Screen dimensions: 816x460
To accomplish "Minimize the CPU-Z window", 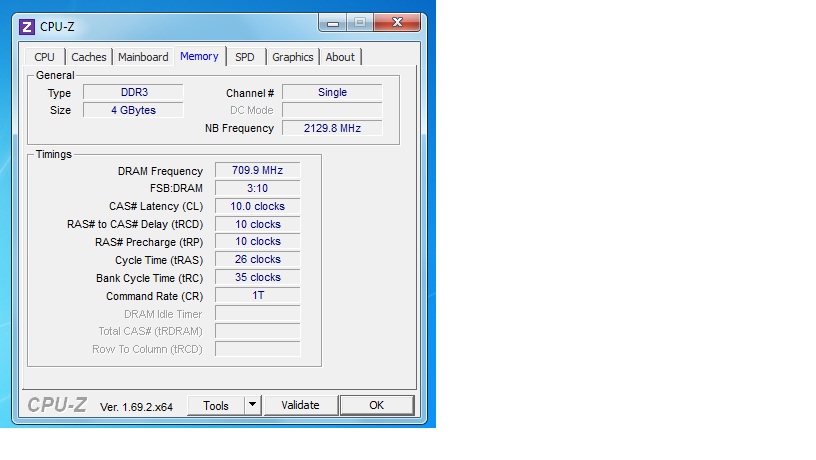I will [x=333, y=23].
